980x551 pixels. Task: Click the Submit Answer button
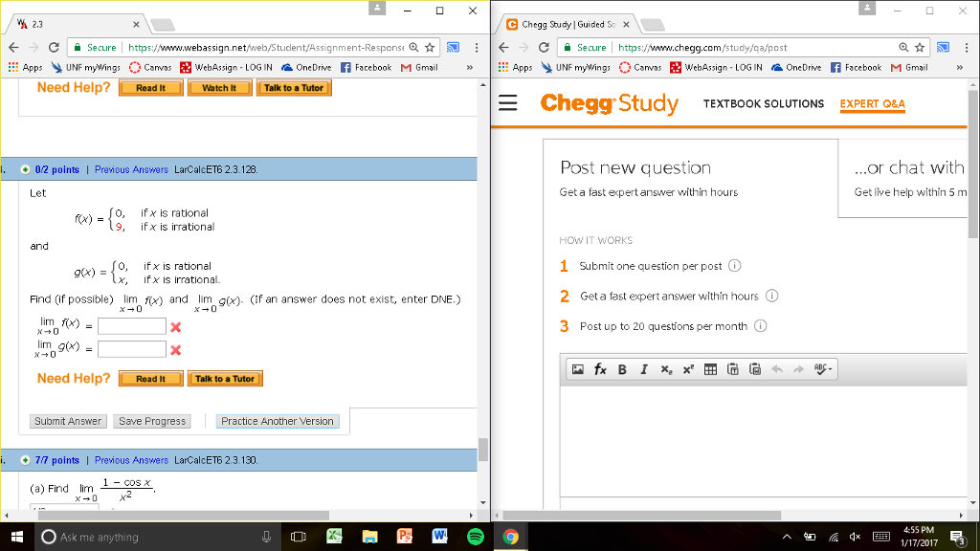68,421
